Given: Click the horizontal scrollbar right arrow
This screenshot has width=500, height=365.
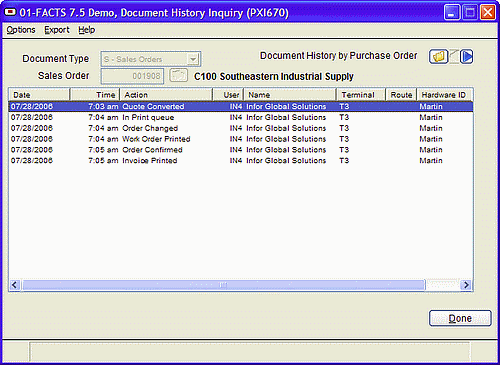Looking at the screenshot, I should point(466,285).
